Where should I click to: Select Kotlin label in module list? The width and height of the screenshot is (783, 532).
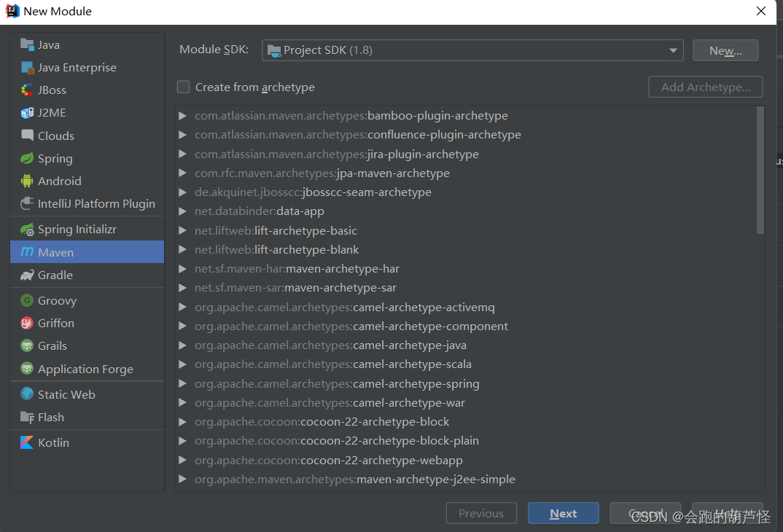53,442
